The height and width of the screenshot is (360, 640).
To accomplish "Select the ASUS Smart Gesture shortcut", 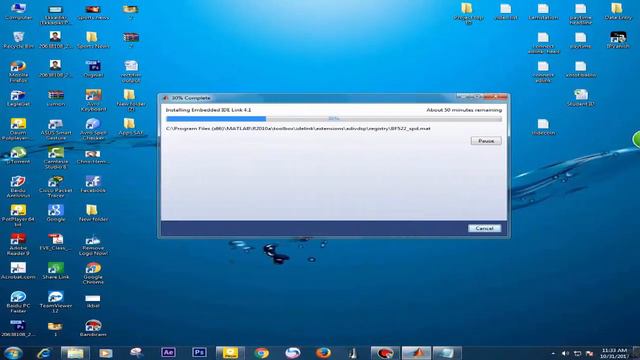I will point(56,129).
